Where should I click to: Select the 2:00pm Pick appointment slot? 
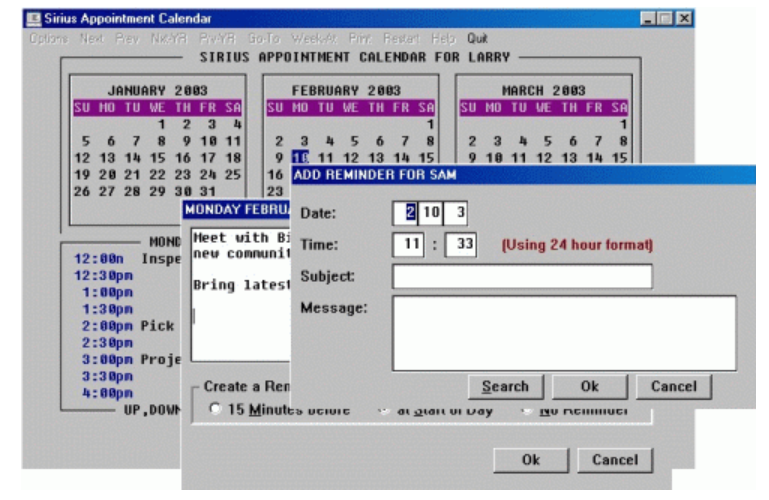pyautogui.click(x=128, y=326)
